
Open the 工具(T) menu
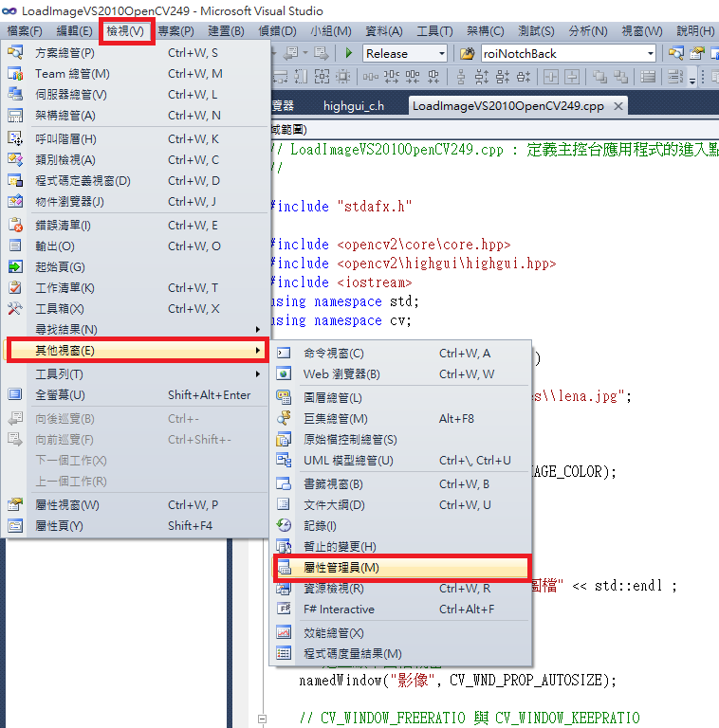point(434,31)
